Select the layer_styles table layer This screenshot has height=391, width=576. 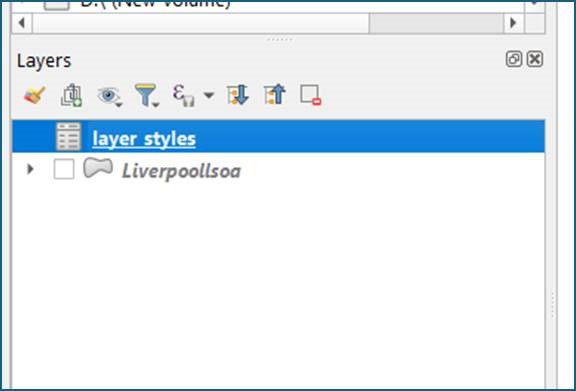[x=278, y=136]
